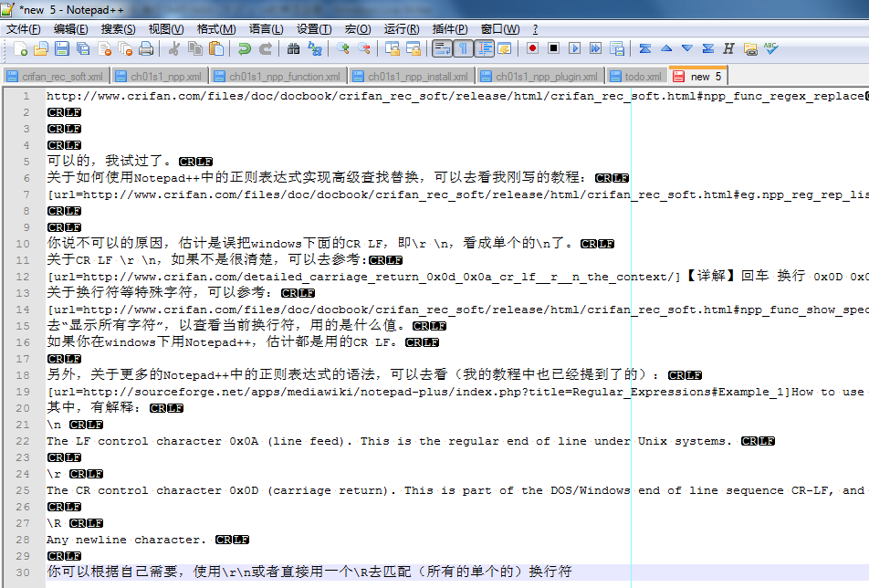This screenshot has height=588, width=869.
Task: Toggle the Word Wrap button
Action: click(441, 48)
